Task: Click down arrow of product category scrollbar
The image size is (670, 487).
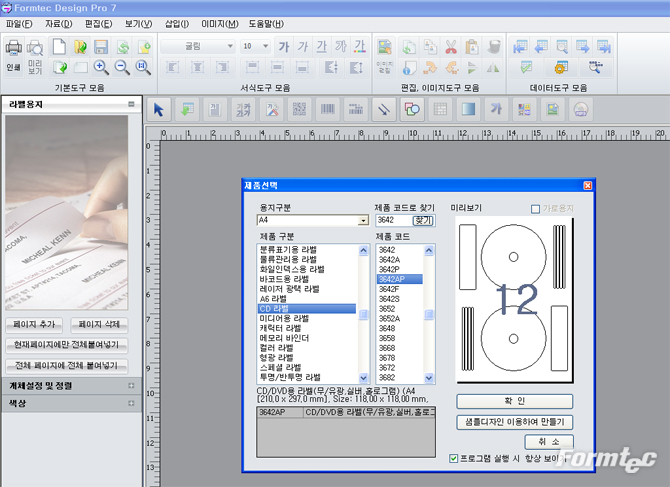Action: coord(363,378)
